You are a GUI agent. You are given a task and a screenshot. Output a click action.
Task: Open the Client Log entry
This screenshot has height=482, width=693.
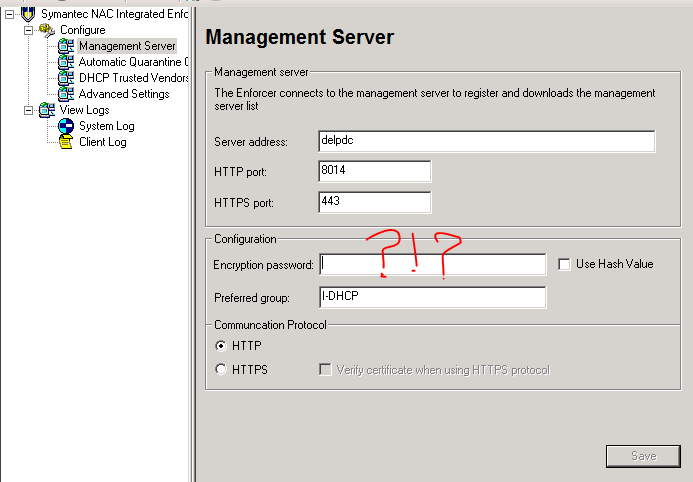(x=103, y=142)
